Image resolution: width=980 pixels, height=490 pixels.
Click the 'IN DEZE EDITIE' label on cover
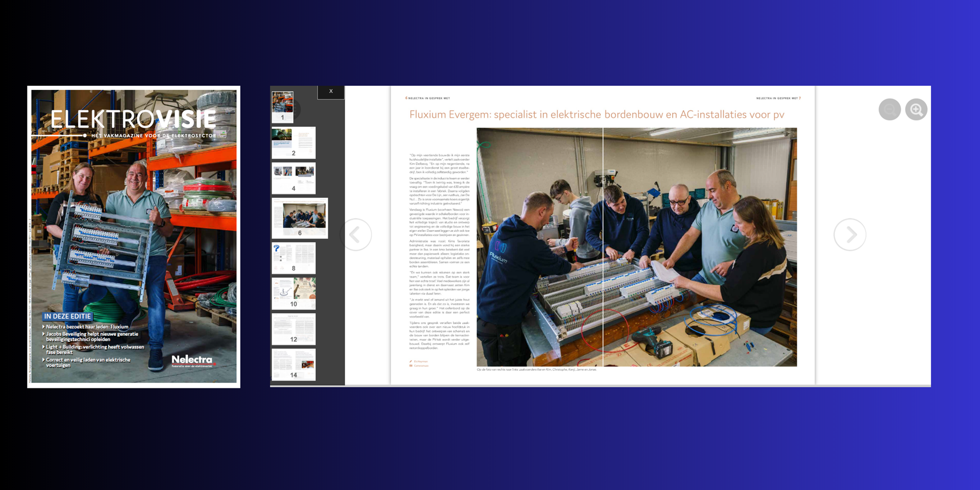(x=67, y=316)
